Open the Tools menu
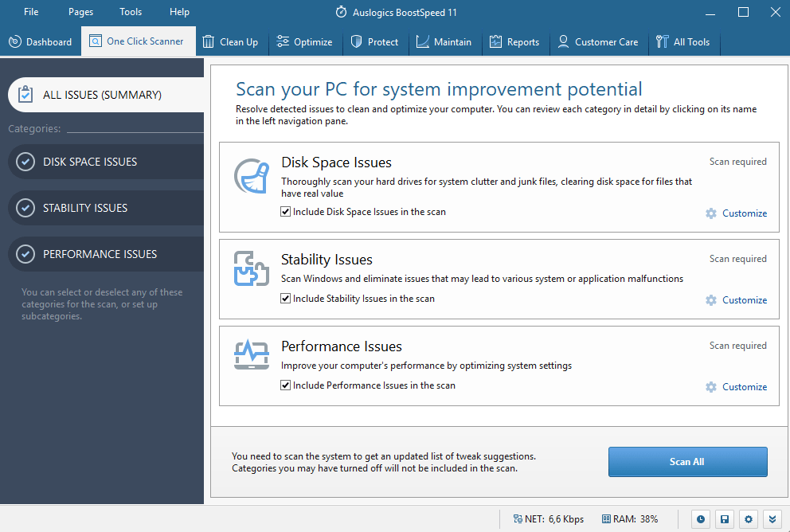 (131, 12)
